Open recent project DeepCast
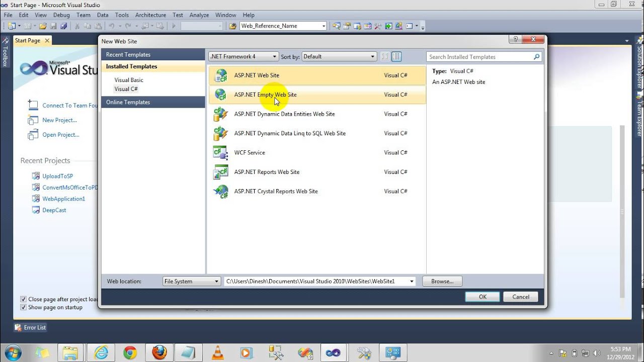 point(54,210)
